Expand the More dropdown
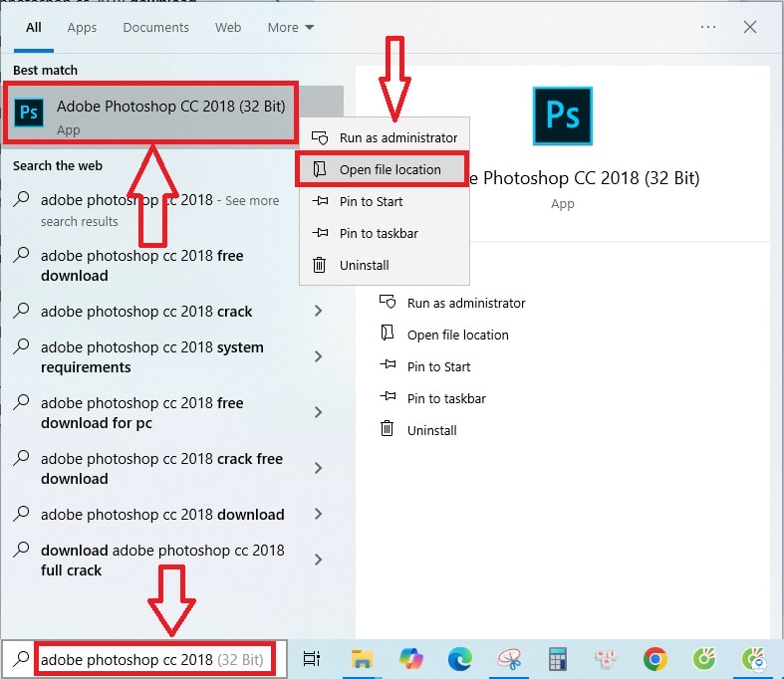Screen dimensions: 784x679 point(291,28)
